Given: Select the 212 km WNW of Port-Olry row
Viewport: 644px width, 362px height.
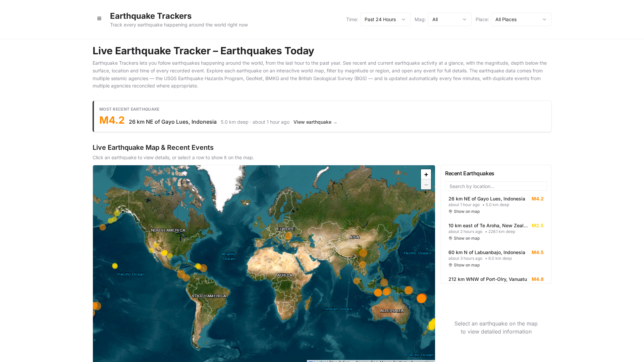Looking at the screenshot, I should pyautogui.click(x=496, y=279).
